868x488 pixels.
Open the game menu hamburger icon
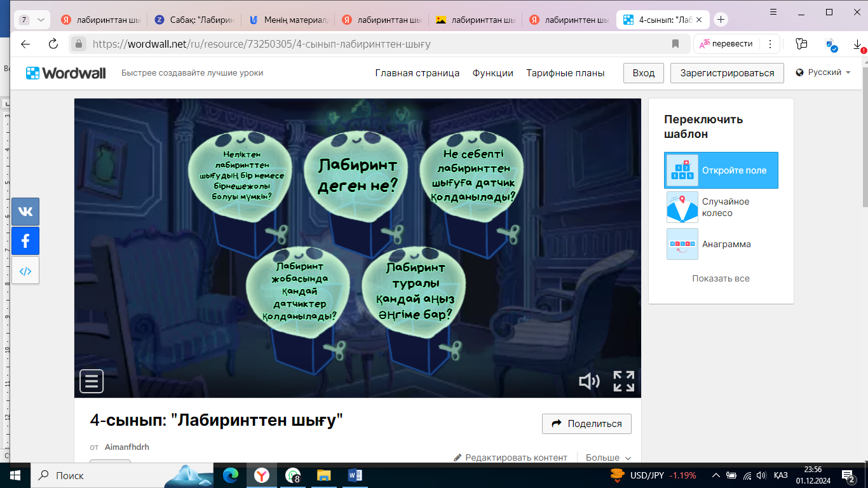(92, 381)
